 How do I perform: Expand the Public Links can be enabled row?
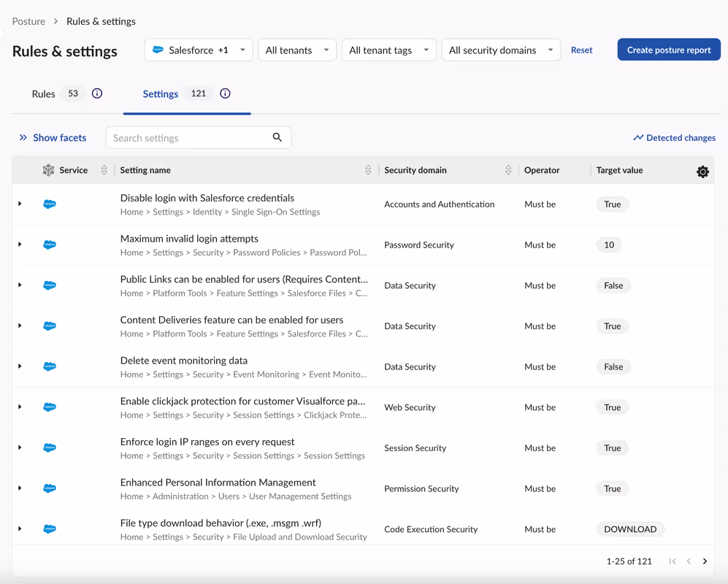(20, 285)
